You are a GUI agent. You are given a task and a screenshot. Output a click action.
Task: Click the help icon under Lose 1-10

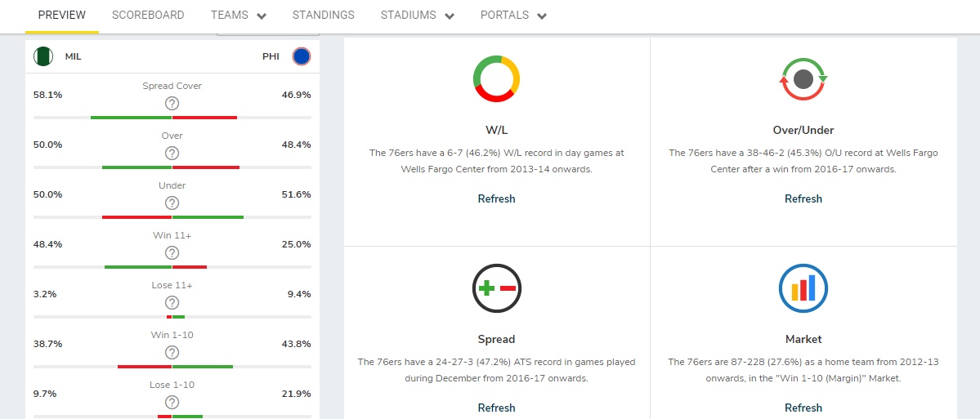(x=172, y=402)
